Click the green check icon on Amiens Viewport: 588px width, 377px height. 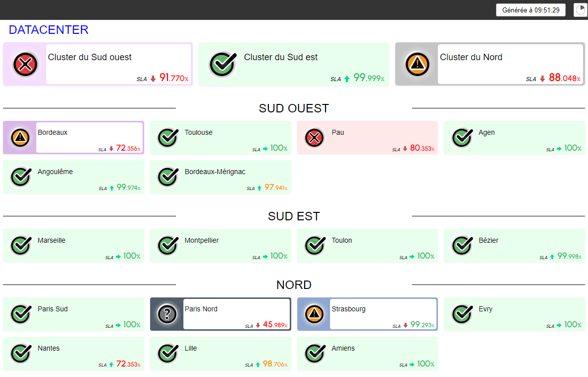point(314,353)
